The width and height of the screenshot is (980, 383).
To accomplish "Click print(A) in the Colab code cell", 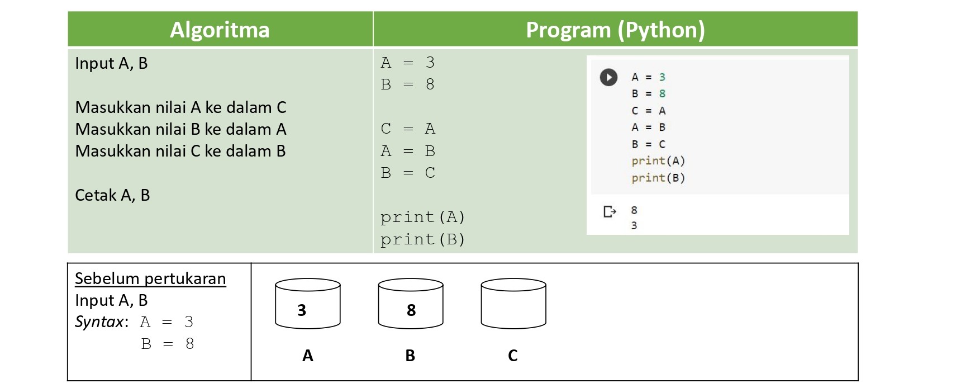I will (x=658, y=161).
